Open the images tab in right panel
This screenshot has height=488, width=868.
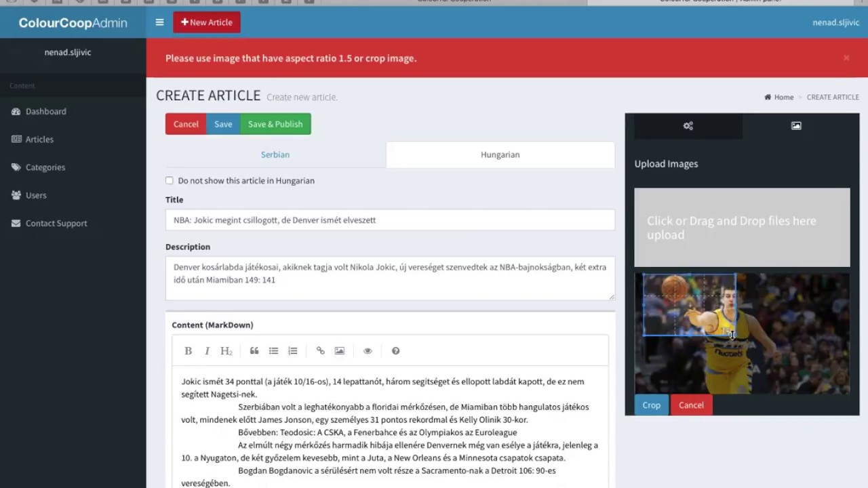point(796,126)
